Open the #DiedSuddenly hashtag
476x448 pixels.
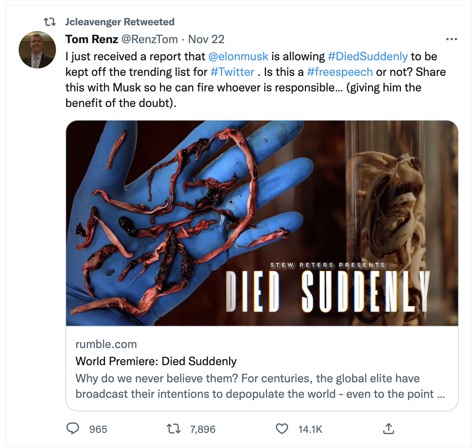coord(368,56)
